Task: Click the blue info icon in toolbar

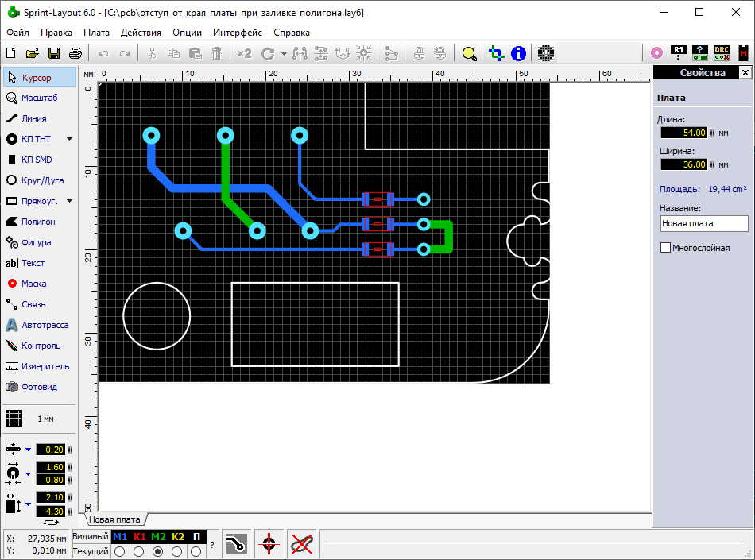Action: click(518, 53)
